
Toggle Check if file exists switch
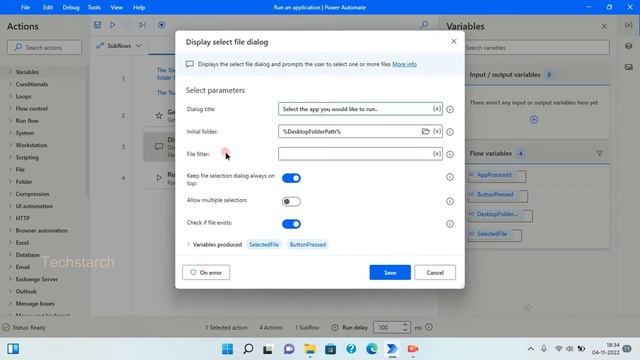click(x=291, y=224)
